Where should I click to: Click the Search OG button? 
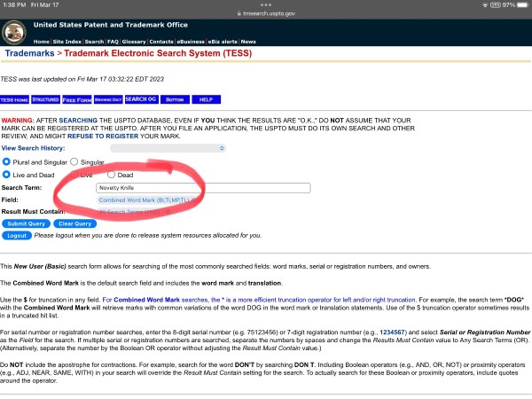(141, 99)
